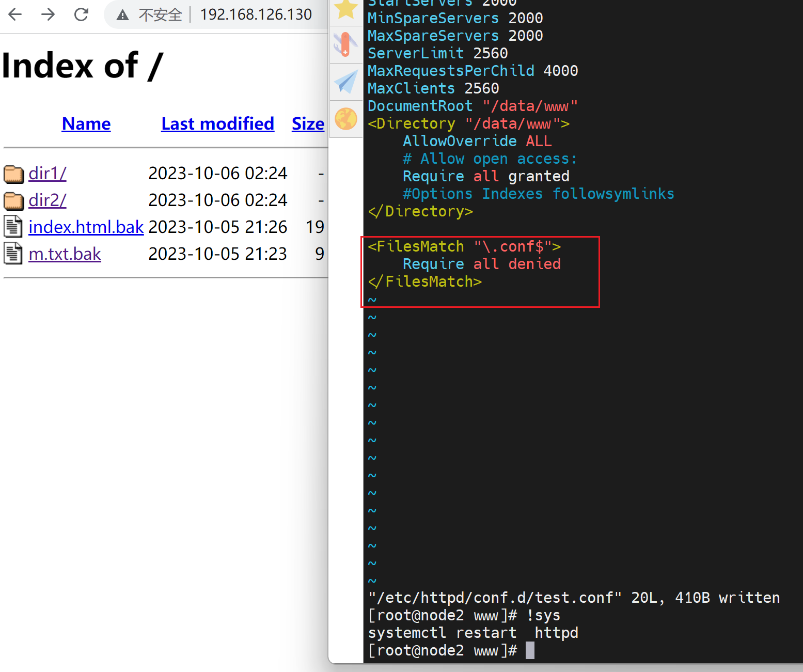Click the not secure warning icon

point(122,15)
